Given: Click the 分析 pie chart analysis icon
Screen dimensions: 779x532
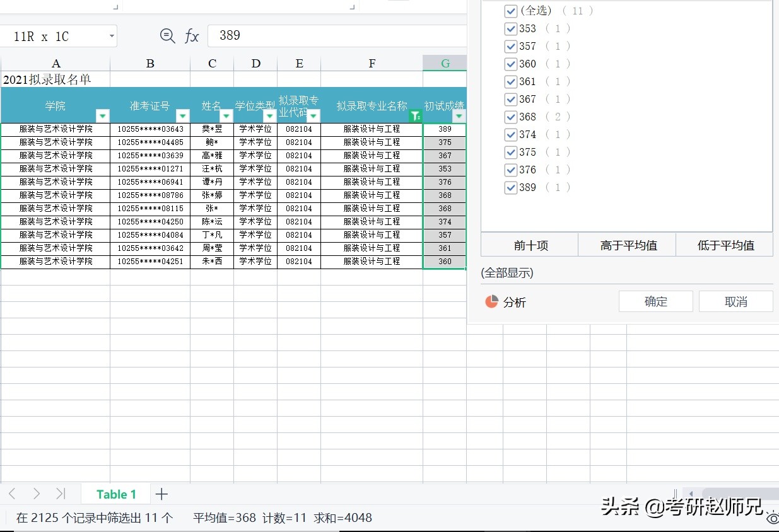Looking at the screenshot, I should 490,302.
